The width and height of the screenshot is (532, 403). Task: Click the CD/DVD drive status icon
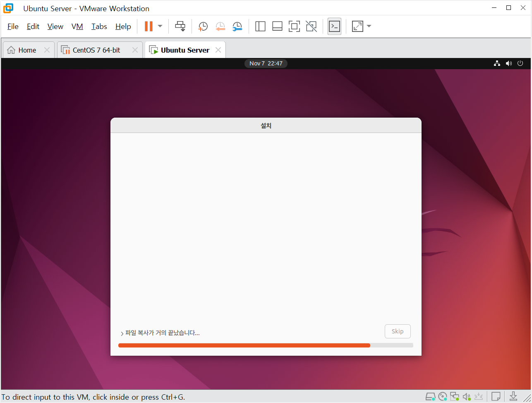pyautogui.click(x=443, y=396)
